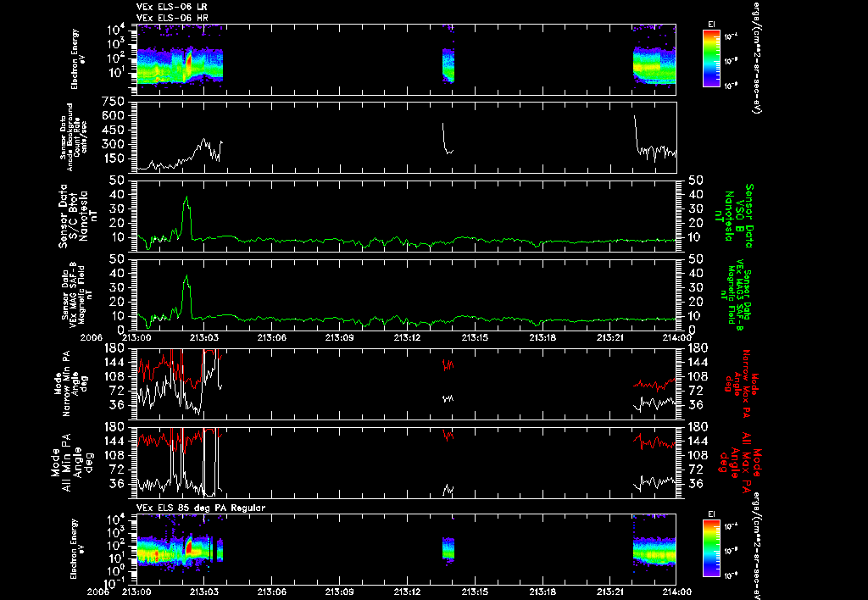
Task: Click the 'Mode All Min PA Angle' label
Action: (71, 462)
